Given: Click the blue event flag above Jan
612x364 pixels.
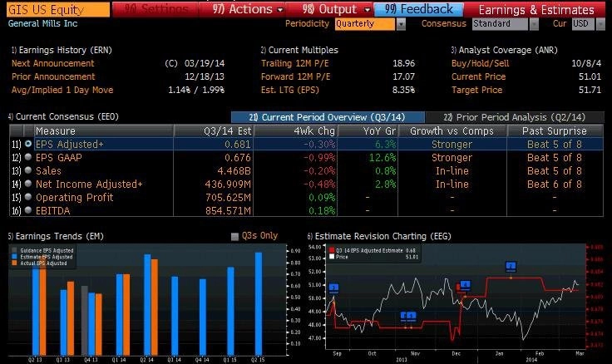Looking at the screenshot, I should (511, 267).
